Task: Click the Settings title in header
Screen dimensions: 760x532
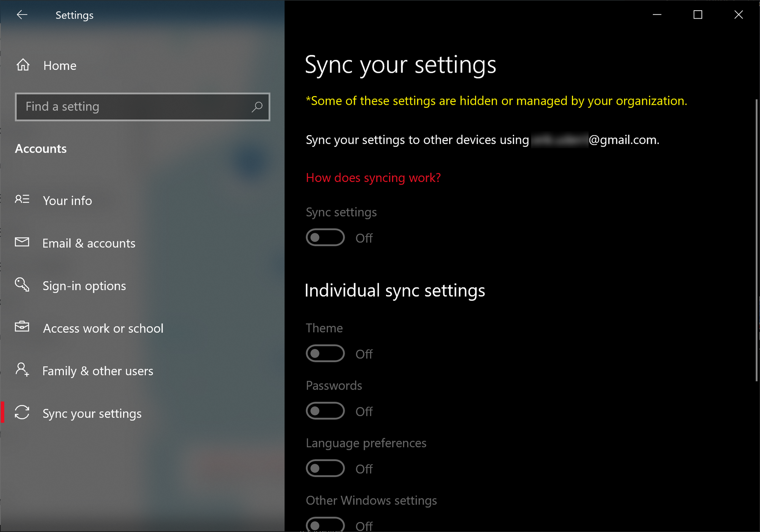Action: pos(74,15)
